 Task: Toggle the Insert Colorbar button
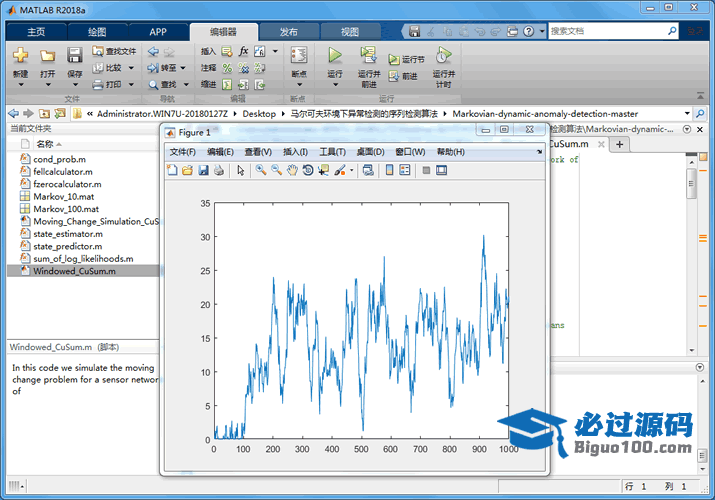pyautogui.click(x=388, y=171)
